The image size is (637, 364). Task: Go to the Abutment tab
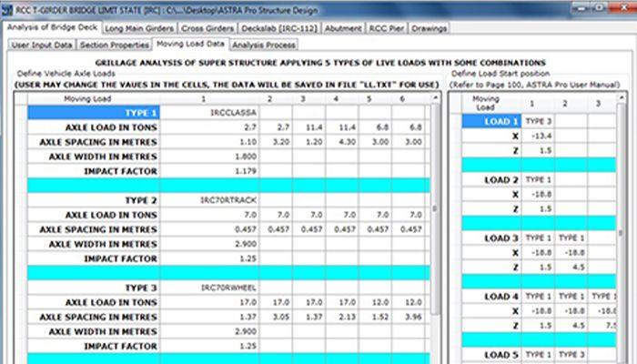coord(343,28)
